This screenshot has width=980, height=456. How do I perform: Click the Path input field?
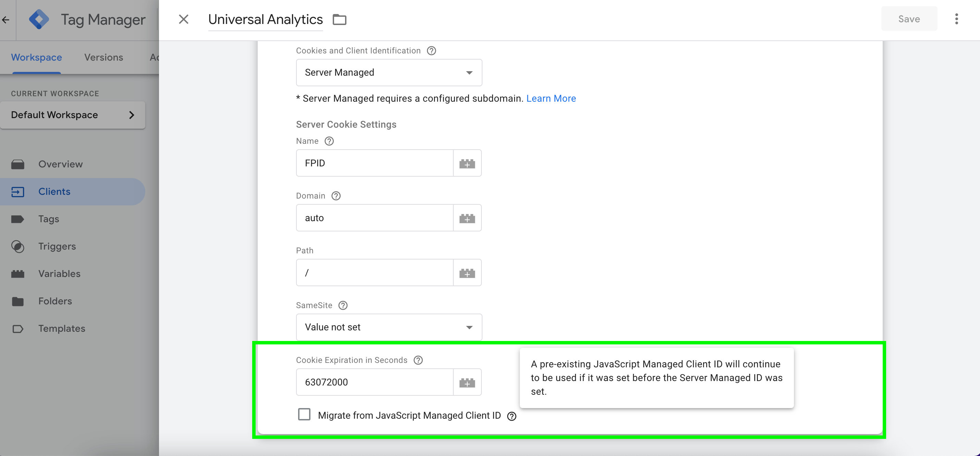(374, 273)
